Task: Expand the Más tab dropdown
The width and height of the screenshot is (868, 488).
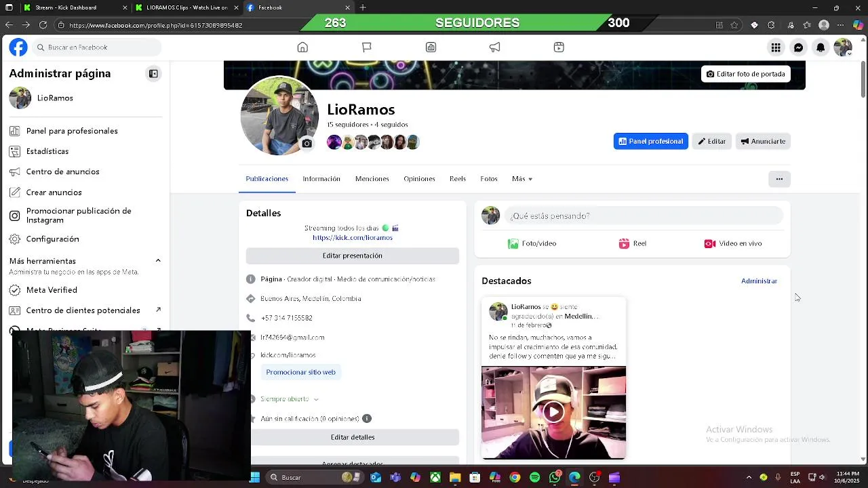Action: [522, 179]
